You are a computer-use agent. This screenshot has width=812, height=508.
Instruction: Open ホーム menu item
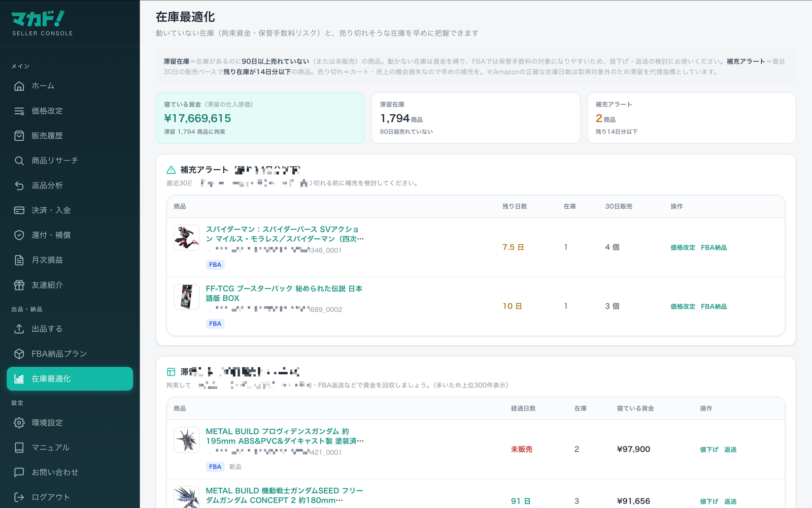click(x=70, y=86)
